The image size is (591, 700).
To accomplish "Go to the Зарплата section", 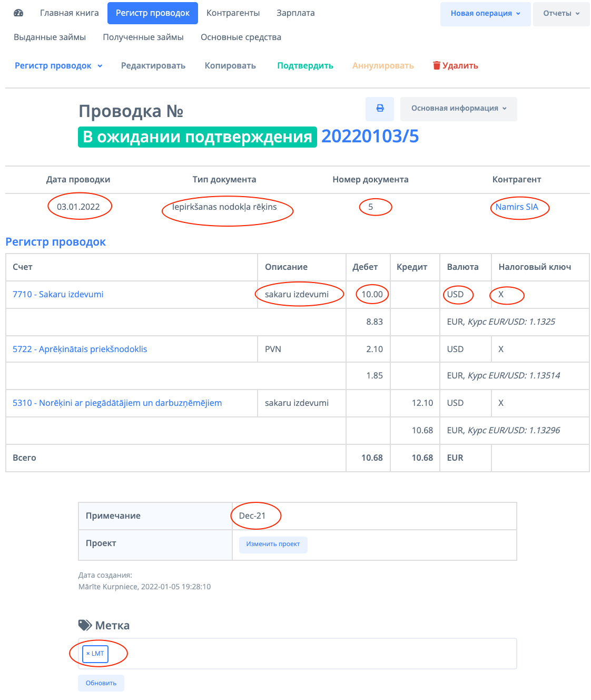I will click(295, 13).
